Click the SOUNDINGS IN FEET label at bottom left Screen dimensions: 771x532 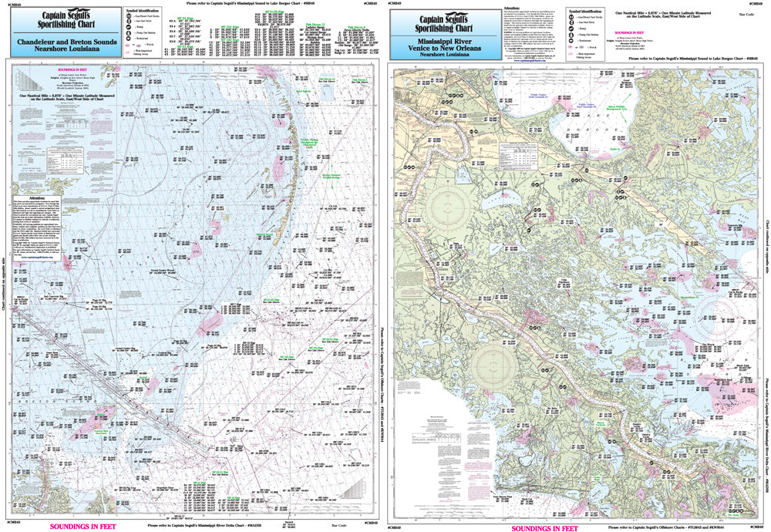click(82, 527)
